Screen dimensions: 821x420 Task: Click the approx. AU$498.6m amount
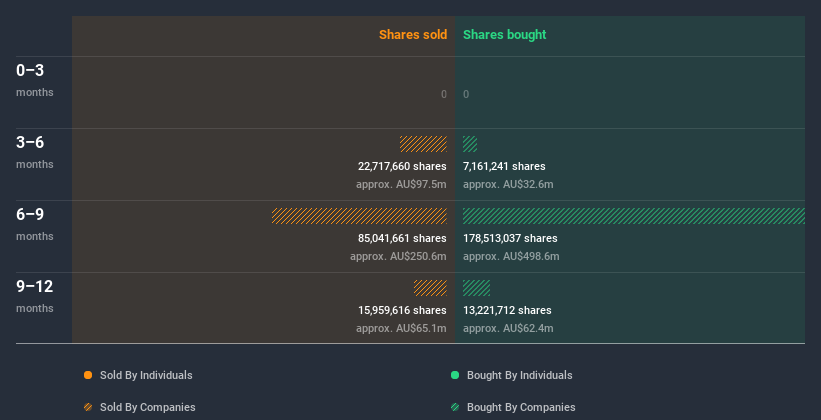[511, 257]
